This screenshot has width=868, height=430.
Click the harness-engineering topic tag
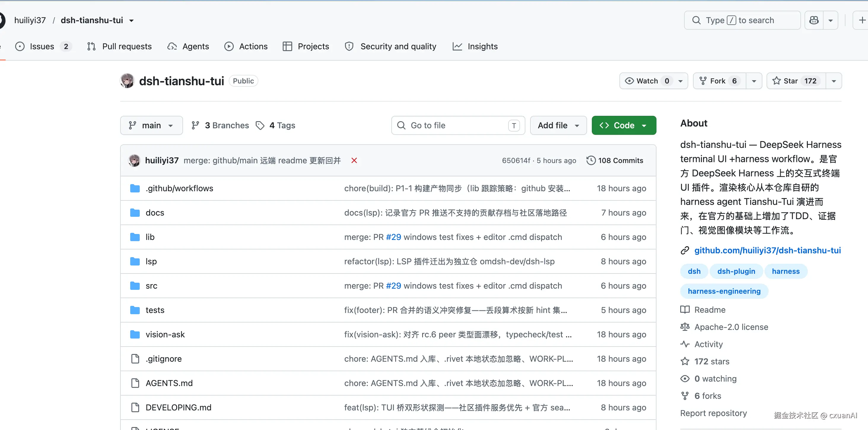pyautogui.click(x=724, y=291)
